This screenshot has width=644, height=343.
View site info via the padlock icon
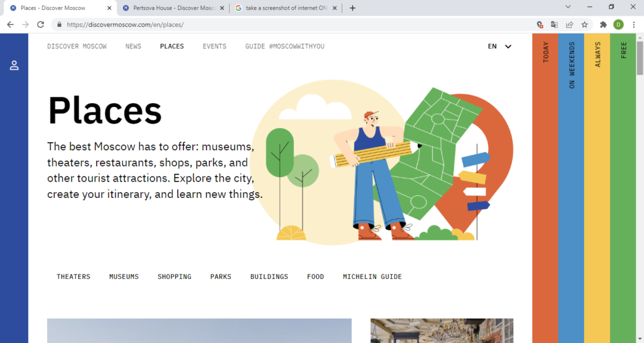point(59,24)
